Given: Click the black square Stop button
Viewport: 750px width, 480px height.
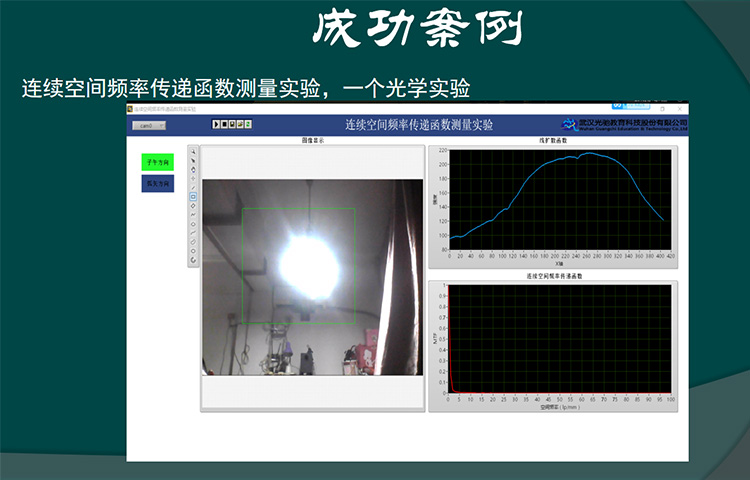Looking at the screenshot, I should 224,124.
